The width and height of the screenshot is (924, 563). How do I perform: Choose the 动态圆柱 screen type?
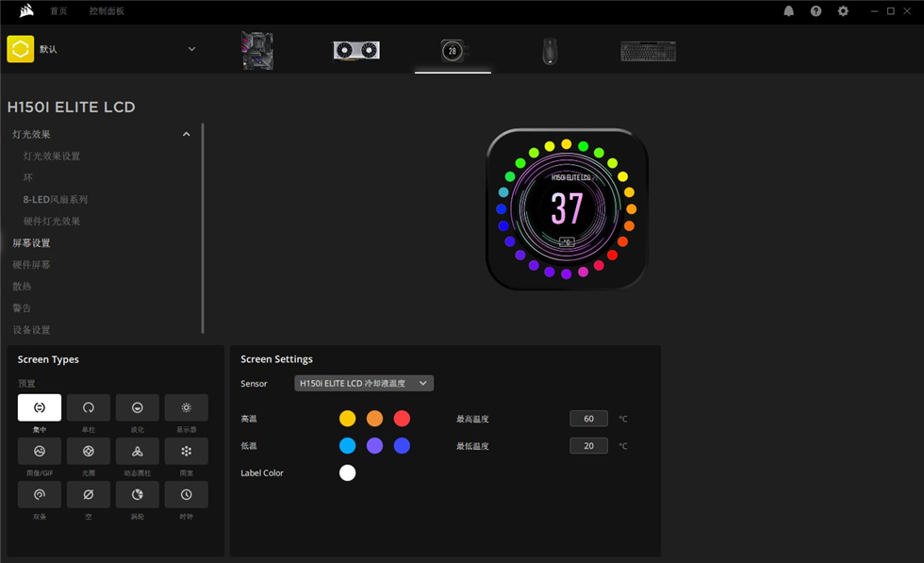138,451
